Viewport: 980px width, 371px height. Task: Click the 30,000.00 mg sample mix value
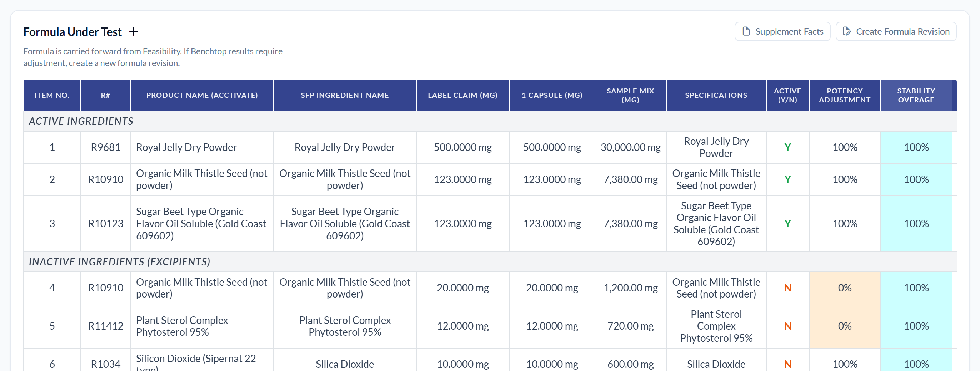click(630, 147)
